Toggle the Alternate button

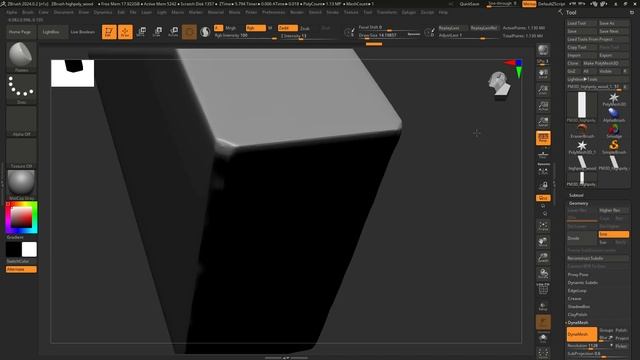(21, 269)
